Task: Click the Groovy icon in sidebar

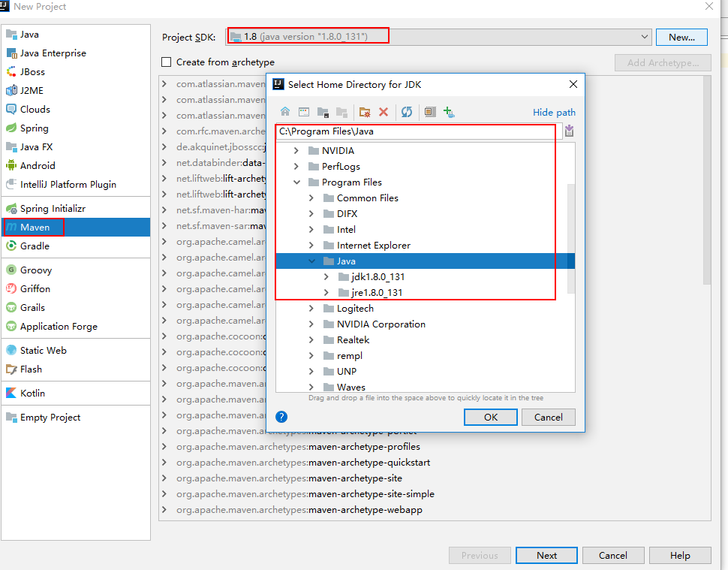Action: [11, 270]
